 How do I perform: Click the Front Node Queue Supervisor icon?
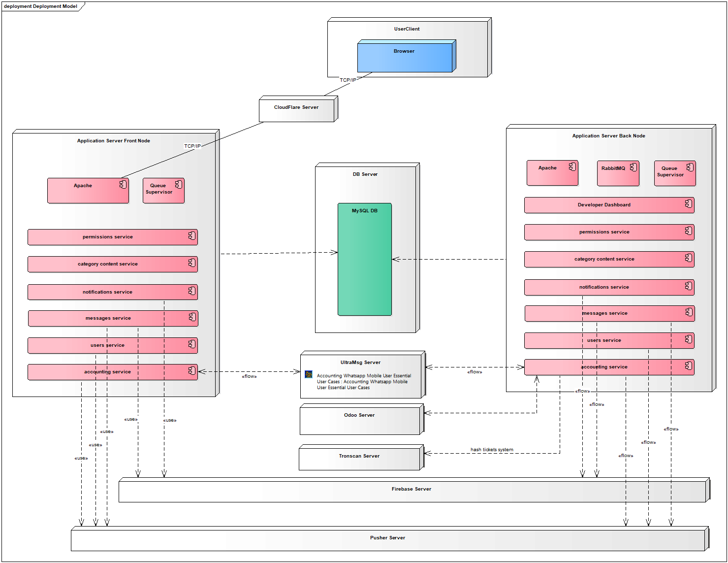179,184
